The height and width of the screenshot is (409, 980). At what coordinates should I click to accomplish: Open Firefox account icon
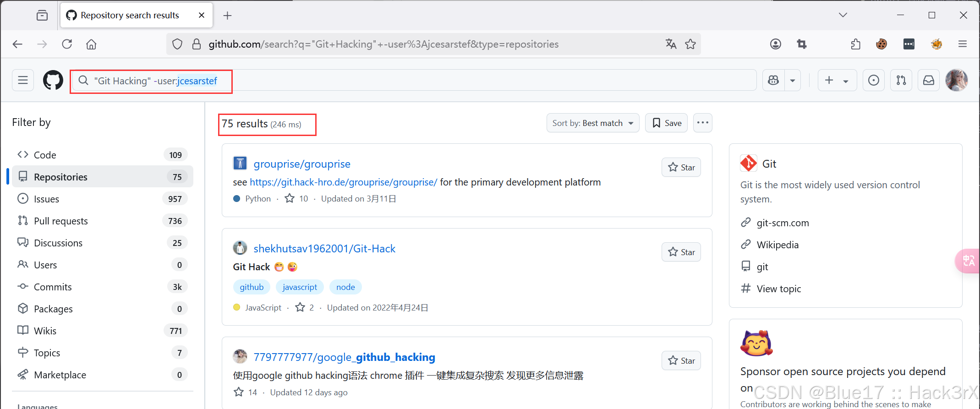pos(776,44)
